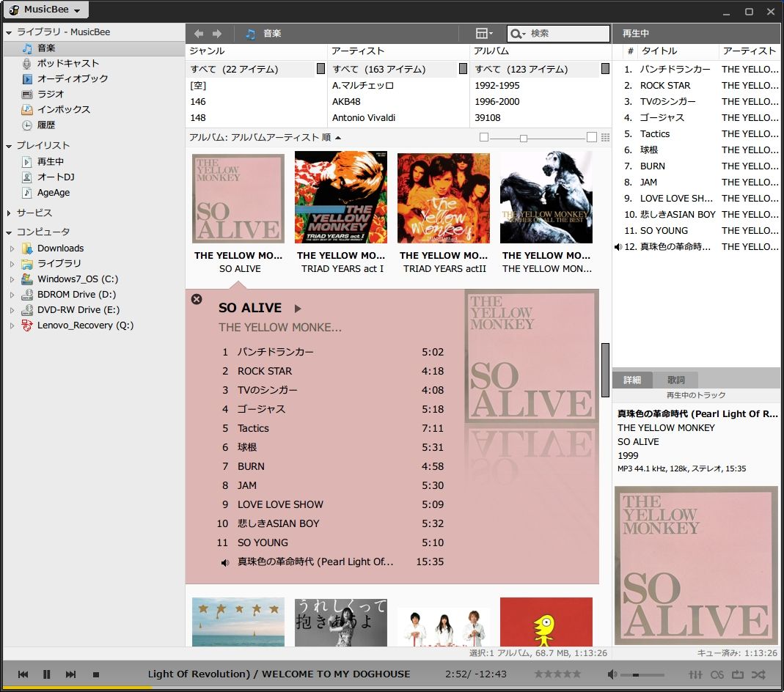Adjust the volume slider
This screenshot has height=692, width=784.
(642, 675)
